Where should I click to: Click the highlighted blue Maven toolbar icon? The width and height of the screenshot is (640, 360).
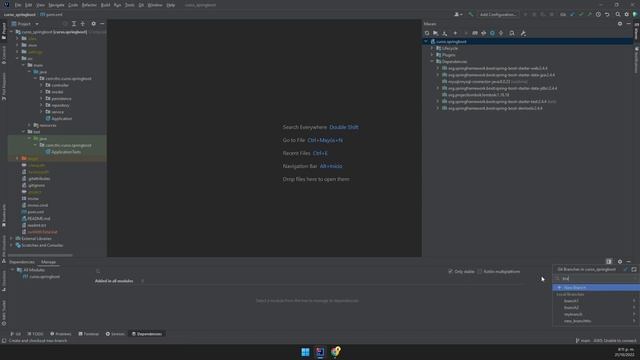tap(492, 33)
